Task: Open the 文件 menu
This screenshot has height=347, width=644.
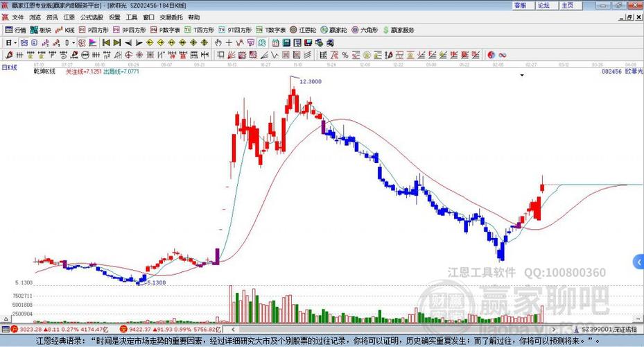Action: pyautogui.click(x=18, y=17)
